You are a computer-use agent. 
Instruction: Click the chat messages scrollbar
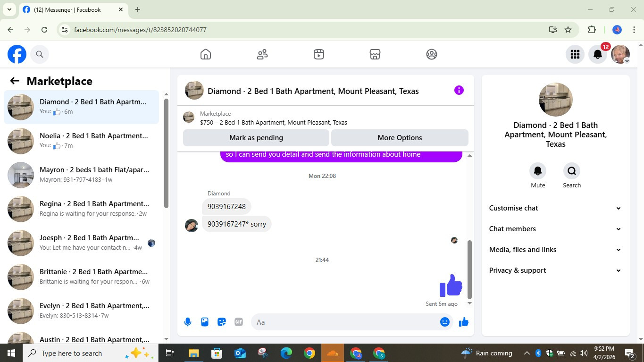469,269
